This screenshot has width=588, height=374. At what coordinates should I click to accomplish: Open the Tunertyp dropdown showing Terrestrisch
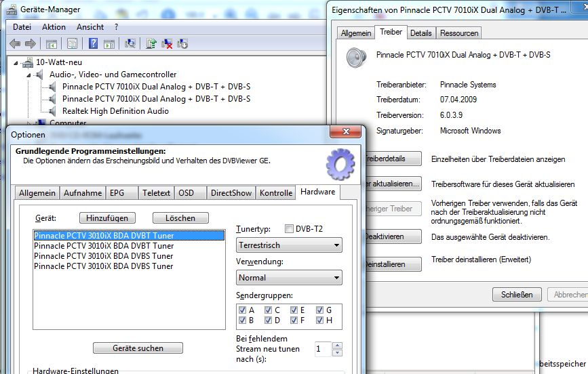tap(289, 245)
